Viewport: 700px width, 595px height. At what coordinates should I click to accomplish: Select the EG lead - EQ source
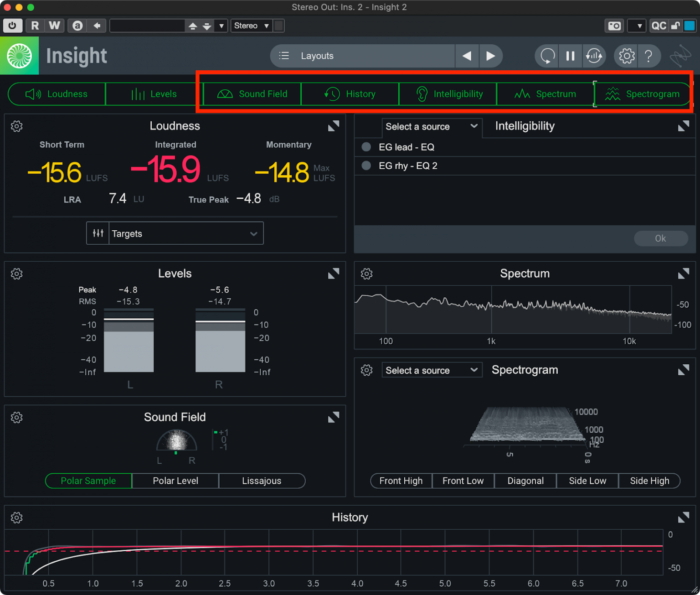click(x=407, y=147)
